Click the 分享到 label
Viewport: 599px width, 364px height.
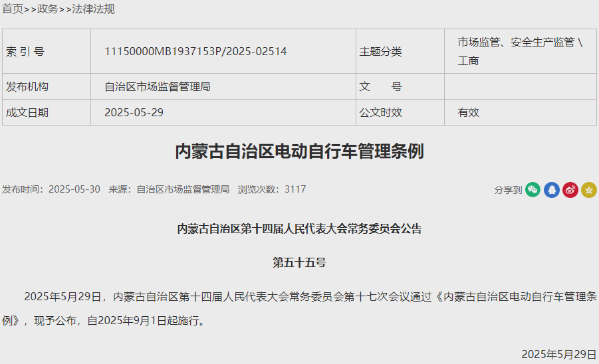point(508,189)
